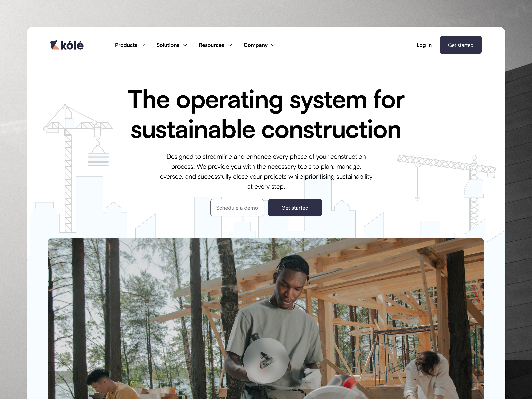Click the construction video thumbnail image
Image resolution: width=532 pixels, height=399 pixels.
[x=266, y=318]
